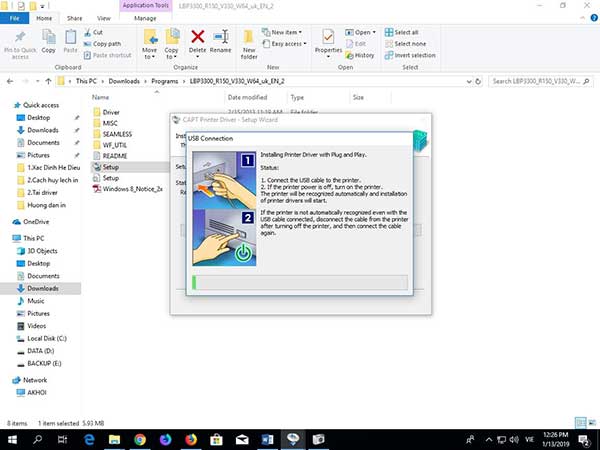Open the Manage tab
Image resolution: width=600 pixels, height=450 pixels.
145,18
